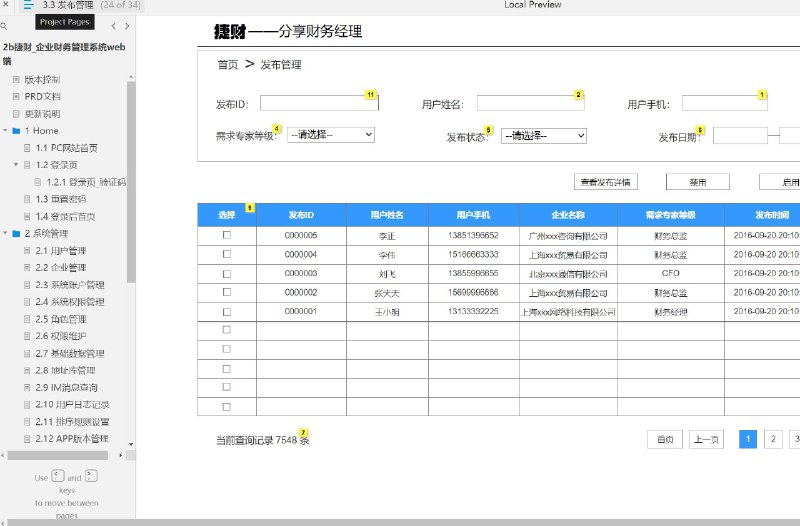Open 更新说明 page in sidebar
The image size is (800, 526).
tap(42, 113)
